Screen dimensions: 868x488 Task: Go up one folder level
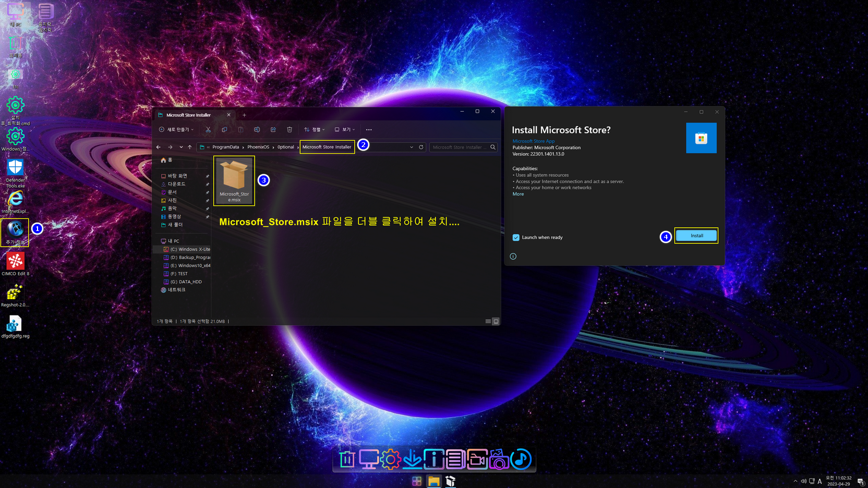tap(190, 147)
